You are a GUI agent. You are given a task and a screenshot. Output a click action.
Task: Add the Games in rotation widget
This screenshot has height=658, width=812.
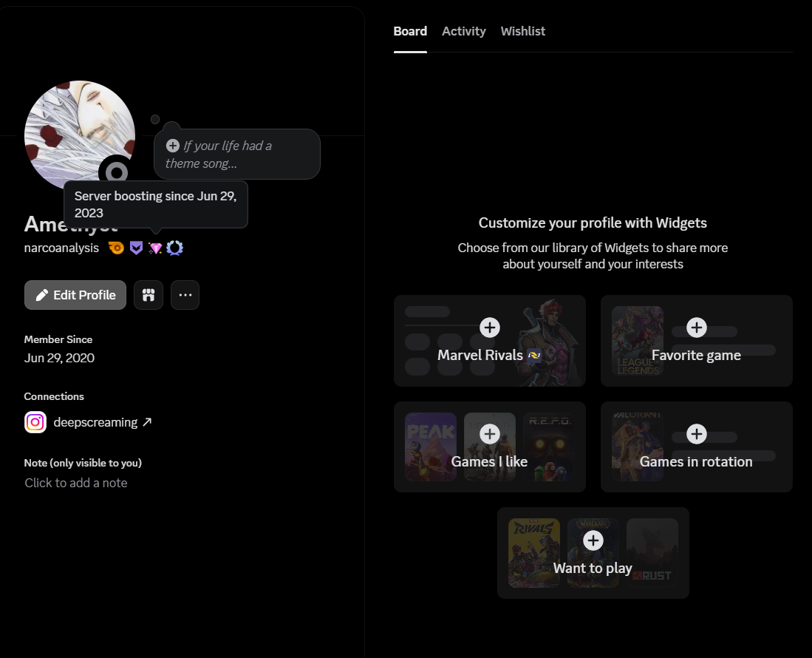tap(696, 433)
